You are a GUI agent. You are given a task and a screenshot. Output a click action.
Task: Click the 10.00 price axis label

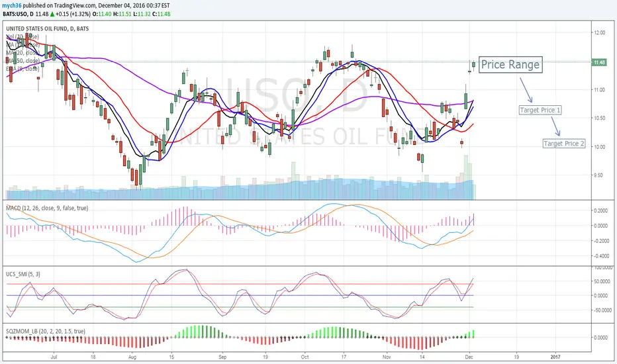pos(599,147)
